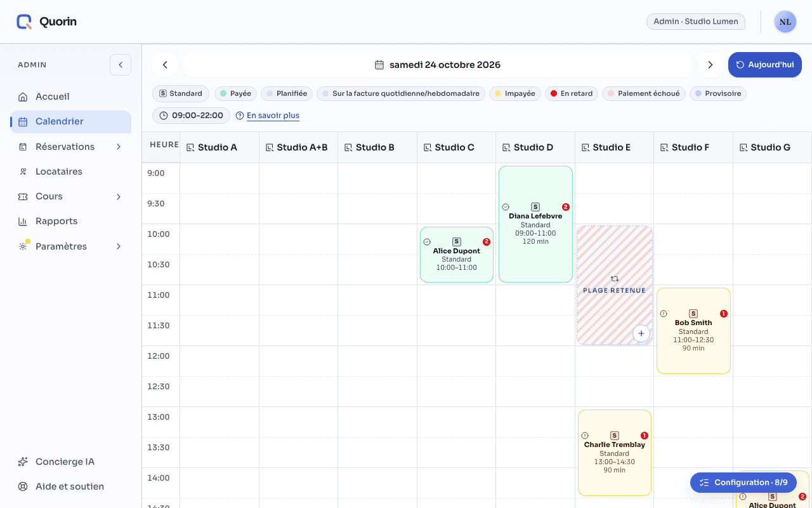
Task: Open the Locataires page
Action: (70, 171)
